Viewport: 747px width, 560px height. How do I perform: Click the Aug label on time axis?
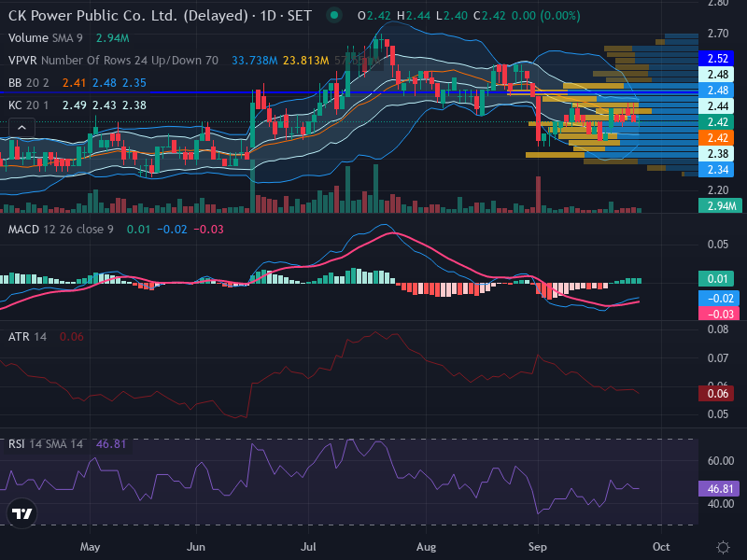click(426, 547)
